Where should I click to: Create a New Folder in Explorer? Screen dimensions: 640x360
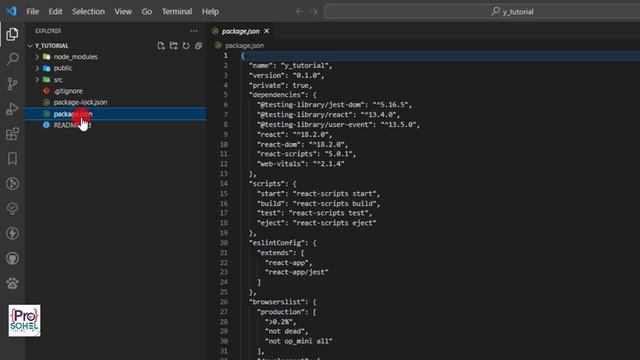(173, 46)
